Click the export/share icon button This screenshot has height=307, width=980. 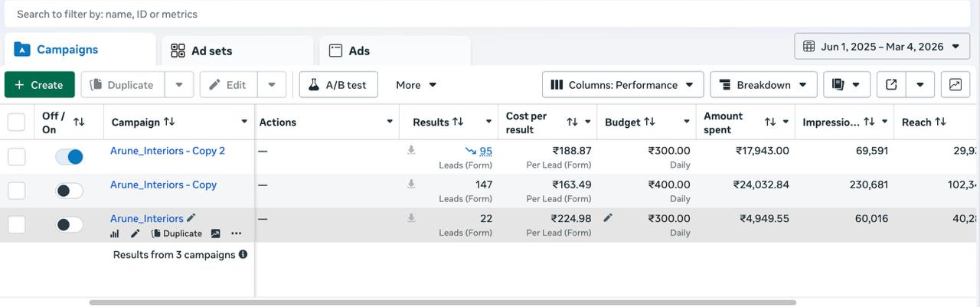click(891, 85)
